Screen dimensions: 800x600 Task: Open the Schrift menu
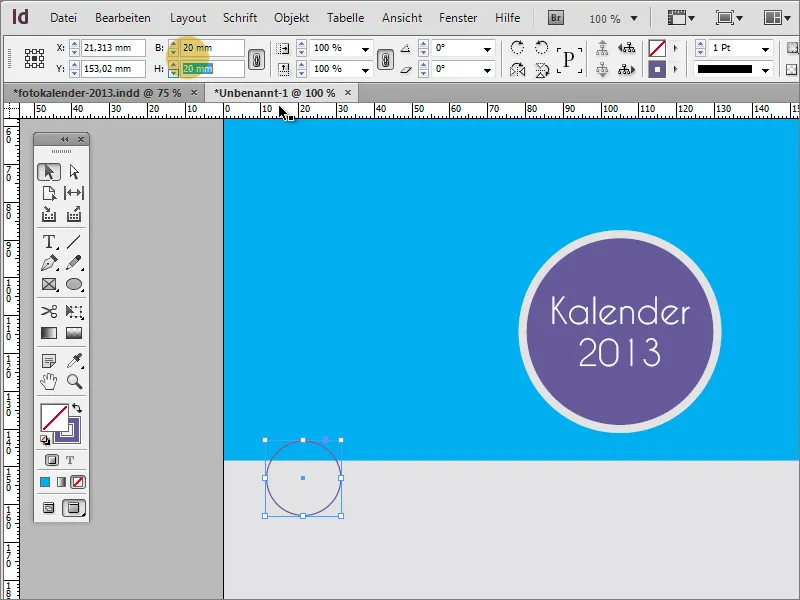pos(240,18)
